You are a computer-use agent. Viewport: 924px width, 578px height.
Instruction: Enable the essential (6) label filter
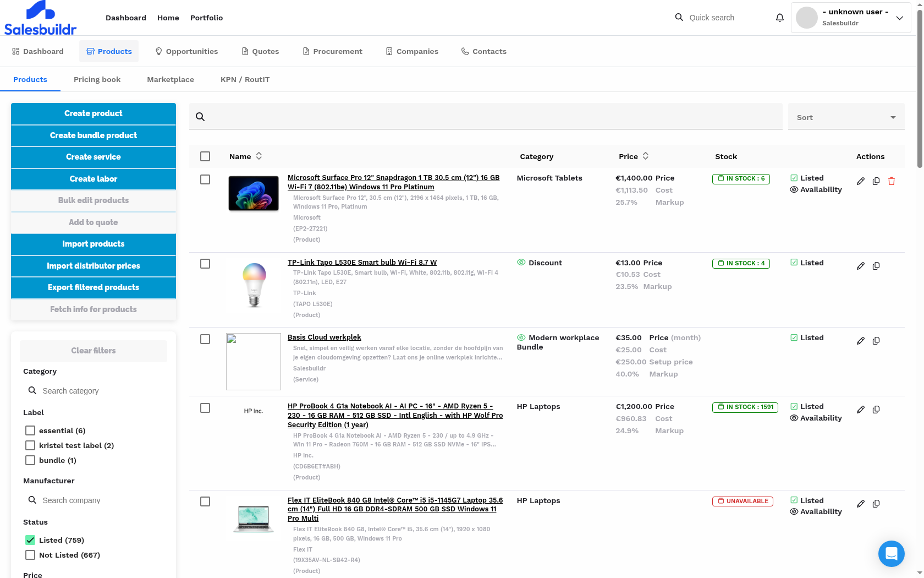[30, 430]
